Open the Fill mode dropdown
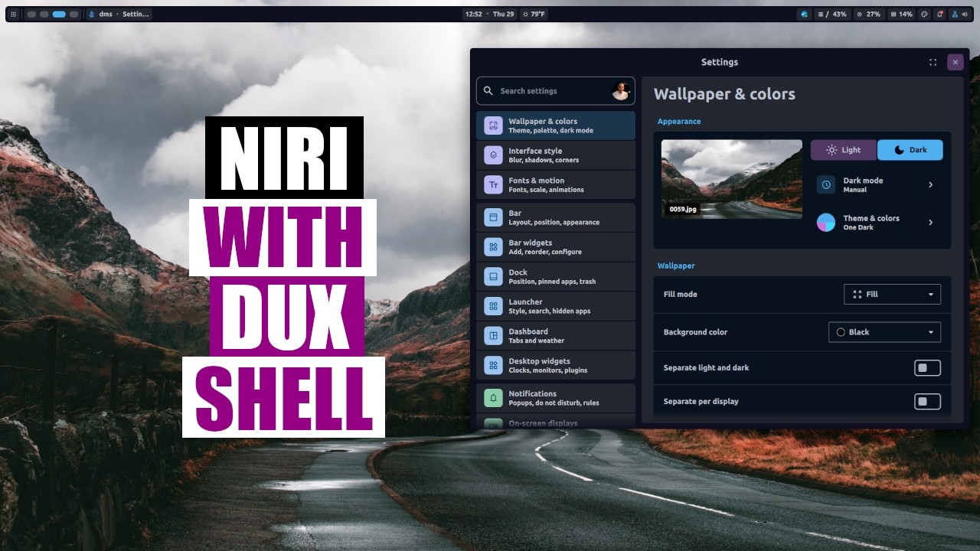Viewport: 980px width, 551px height. (x=892, y=295)
